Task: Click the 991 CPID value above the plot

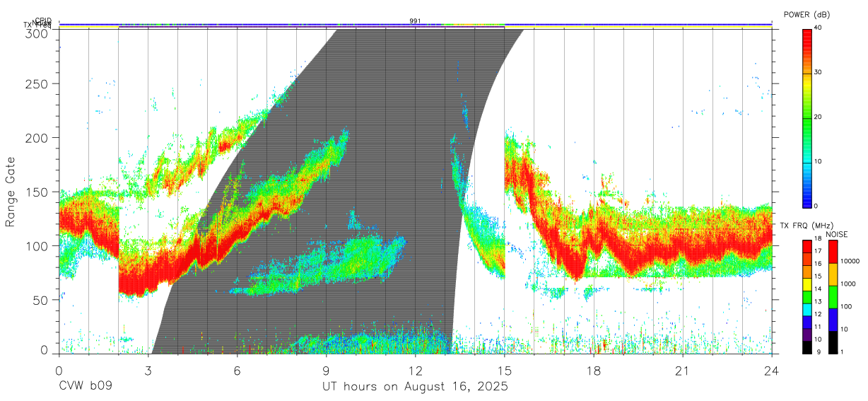Action: [416, 21]
